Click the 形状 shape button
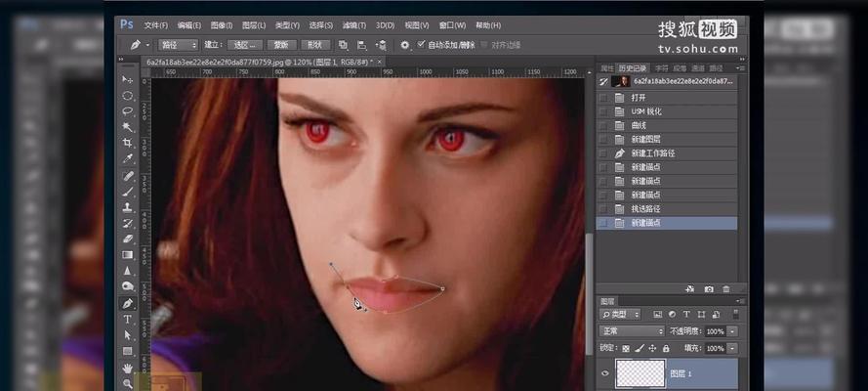 (x=315, y=45)
